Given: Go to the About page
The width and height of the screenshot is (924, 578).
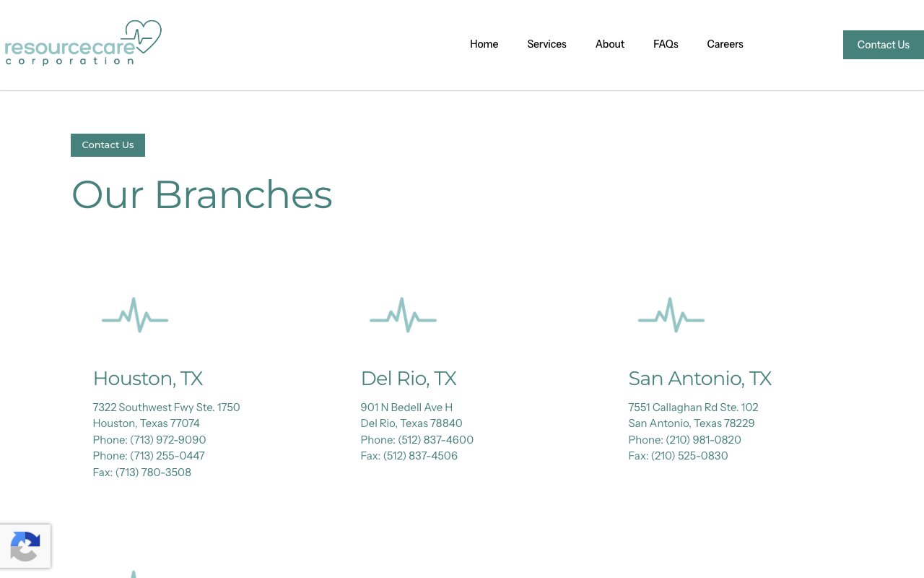Looking at the screenshot, I should 610,44.
